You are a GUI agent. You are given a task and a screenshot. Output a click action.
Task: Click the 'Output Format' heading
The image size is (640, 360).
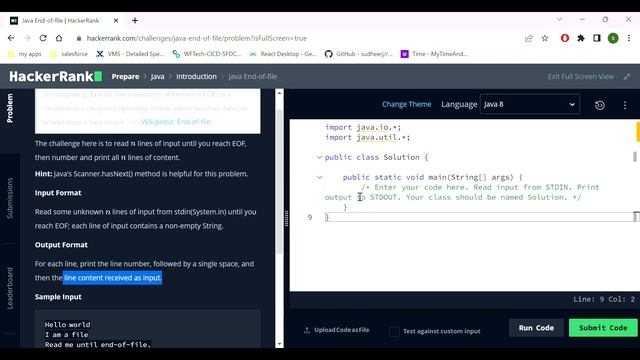pos(61,245)
